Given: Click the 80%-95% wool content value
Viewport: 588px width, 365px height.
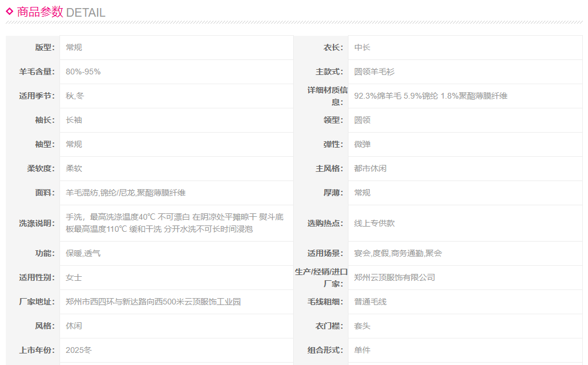Looking at the screenshot, I should point(83,72).
